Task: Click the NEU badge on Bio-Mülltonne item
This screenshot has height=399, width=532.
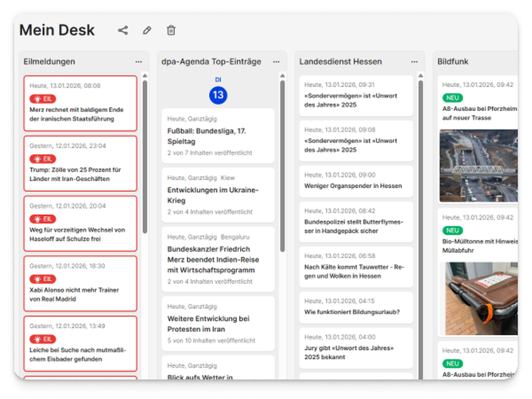Action: [x=452, y=230]
